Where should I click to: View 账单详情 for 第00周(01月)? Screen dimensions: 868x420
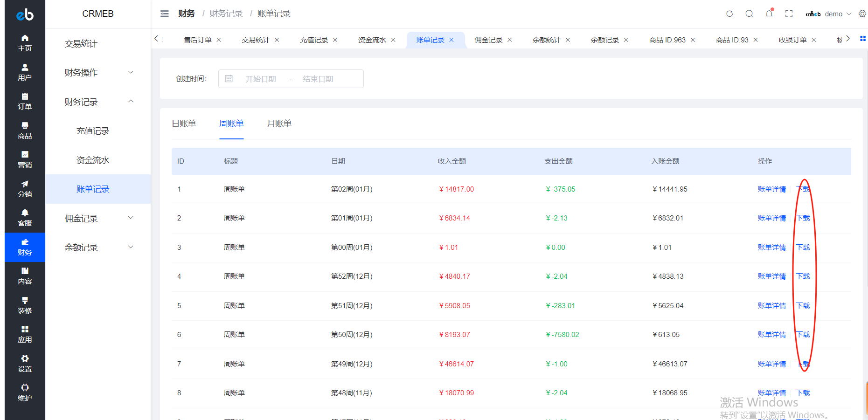pos(772,248)
